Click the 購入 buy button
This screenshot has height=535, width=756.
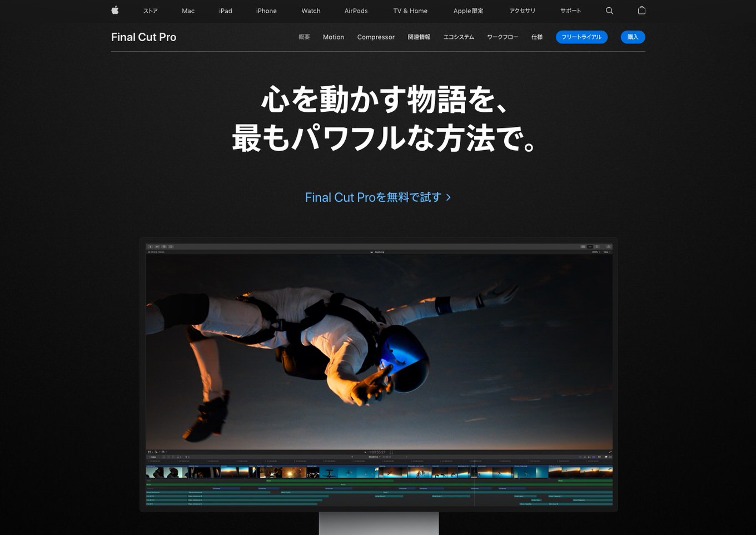click(x=633, y=37)
